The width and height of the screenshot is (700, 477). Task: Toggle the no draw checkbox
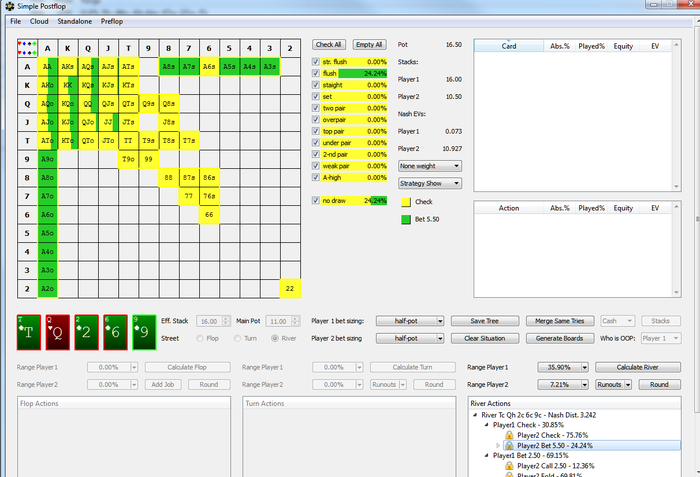click(x=316, y=201)
